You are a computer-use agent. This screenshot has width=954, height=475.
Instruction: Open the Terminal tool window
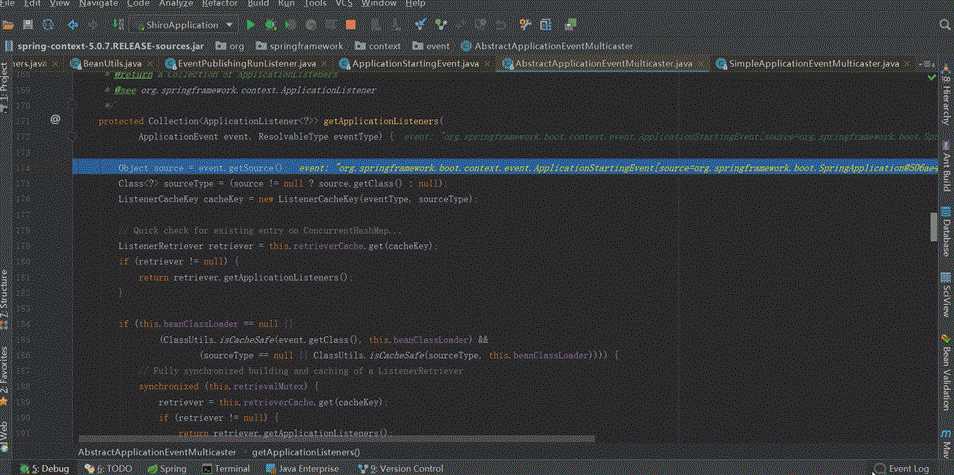(226, 468)
